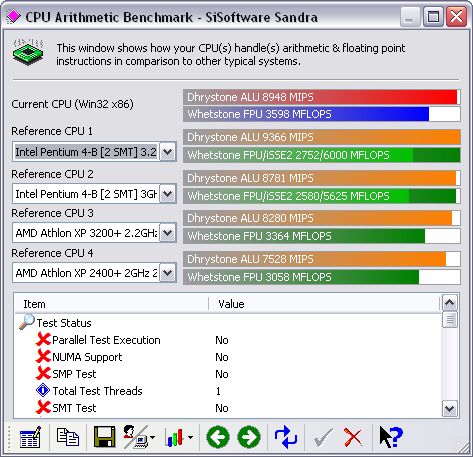The width and height of the screenshot is (473, 457).
Task: Click the What's This help cursor icon
Action: coord(391,437)
